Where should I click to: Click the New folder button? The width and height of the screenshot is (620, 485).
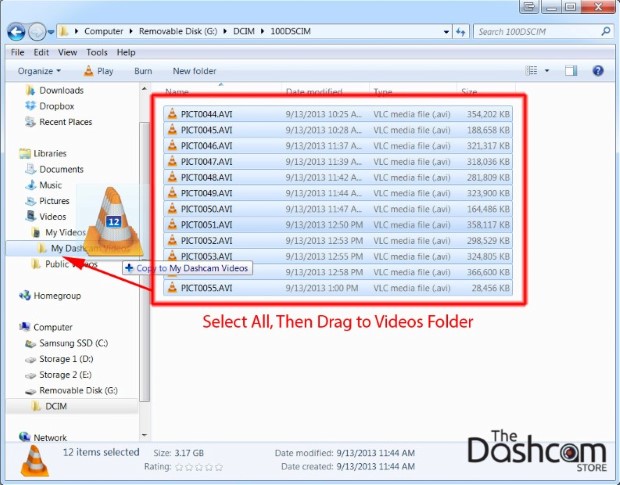pos(194,71)
